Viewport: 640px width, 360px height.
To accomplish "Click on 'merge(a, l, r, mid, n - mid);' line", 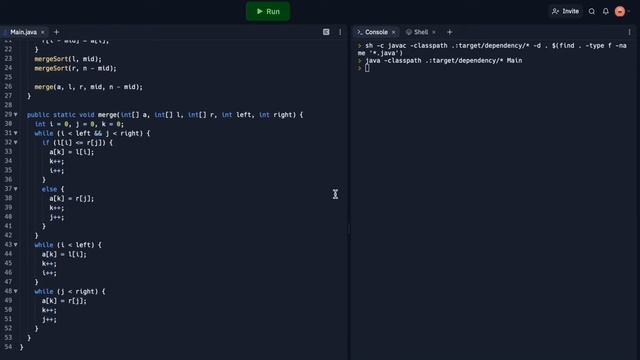I will (89, 87).
